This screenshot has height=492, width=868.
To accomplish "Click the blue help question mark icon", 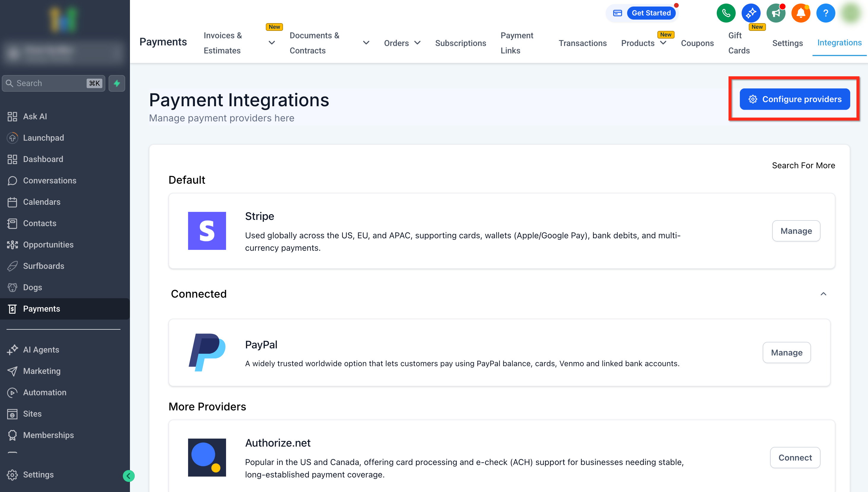I will tap(826, 13).
